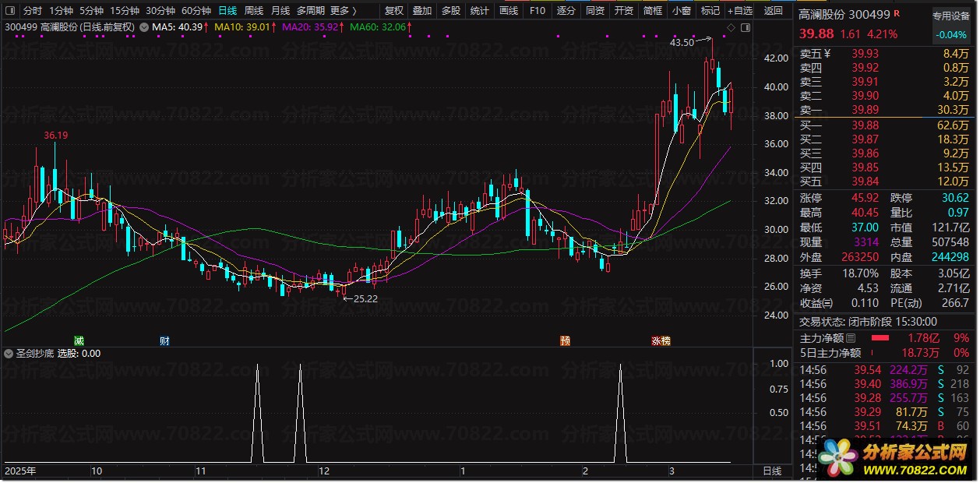
Task: Click the 300499 高澜股份 chart title
Action: point(69,26)
